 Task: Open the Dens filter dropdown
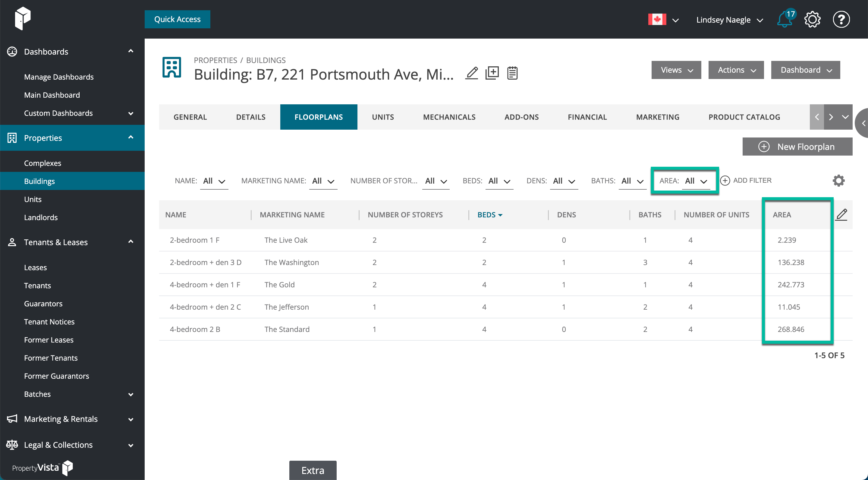click(x=564, y=181)
